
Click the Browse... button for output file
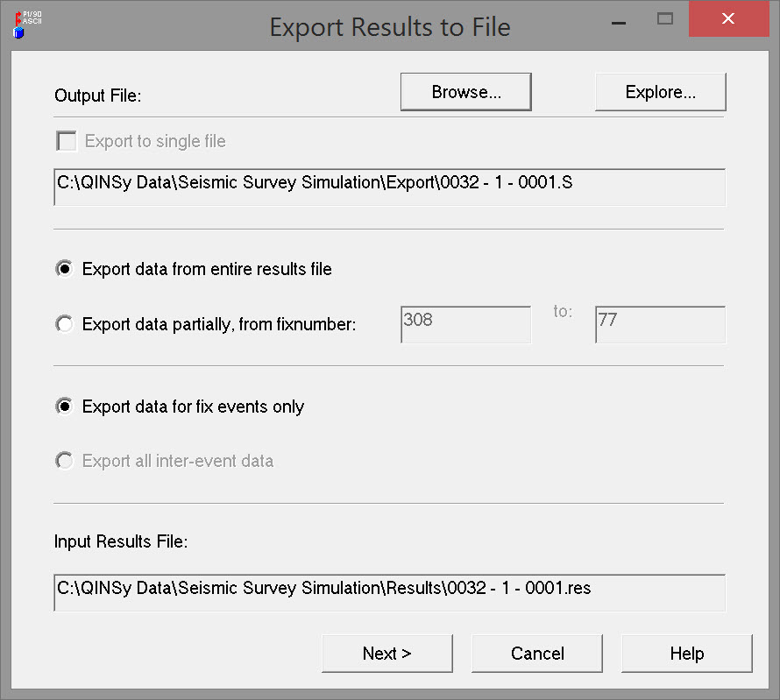tap(465, 92)
